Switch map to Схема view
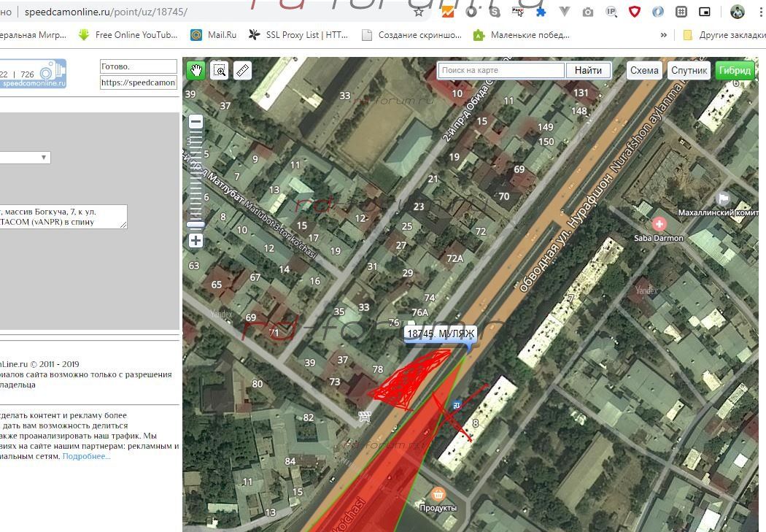The image size is (766, 532). click(x=644, y=70)
